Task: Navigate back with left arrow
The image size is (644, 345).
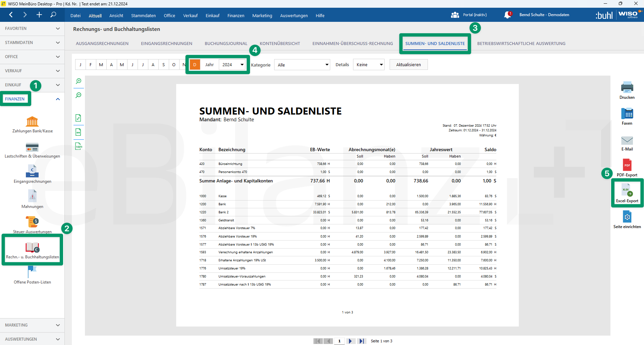Action: pos(11,15)
